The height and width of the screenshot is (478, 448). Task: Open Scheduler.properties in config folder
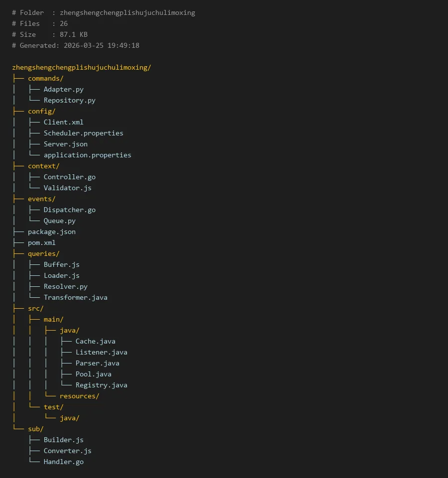coord(83,133)
